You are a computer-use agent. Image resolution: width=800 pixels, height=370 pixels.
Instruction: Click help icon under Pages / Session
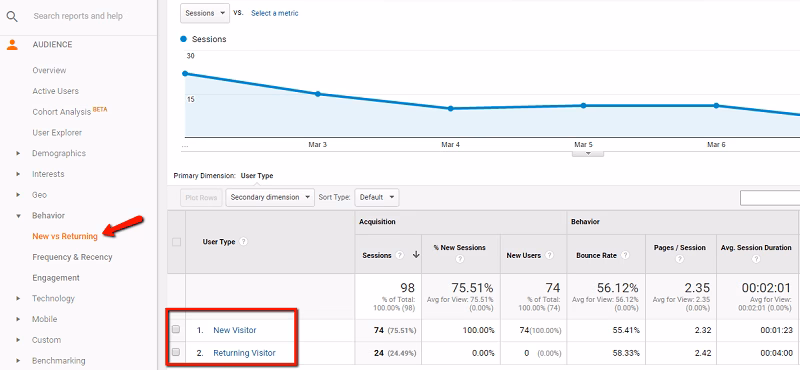click(680, 259)
